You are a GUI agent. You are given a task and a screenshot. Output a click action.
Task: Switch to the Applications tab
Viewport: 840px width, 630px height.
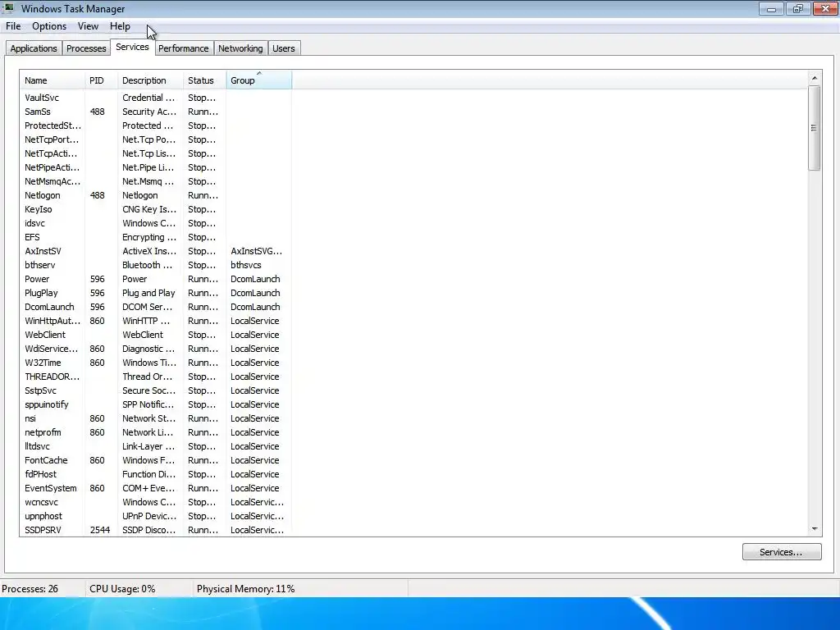tap(34, 48)
